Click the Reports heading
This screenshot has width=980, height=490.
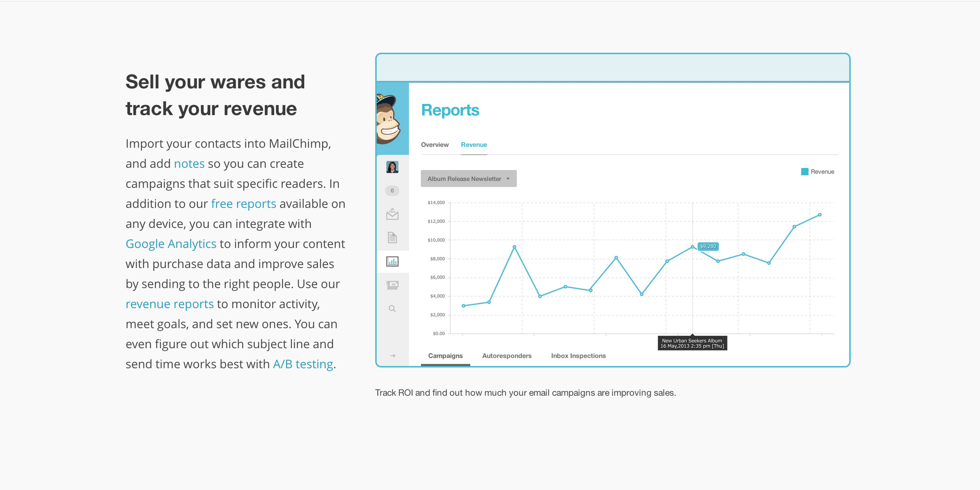(450, 110)
